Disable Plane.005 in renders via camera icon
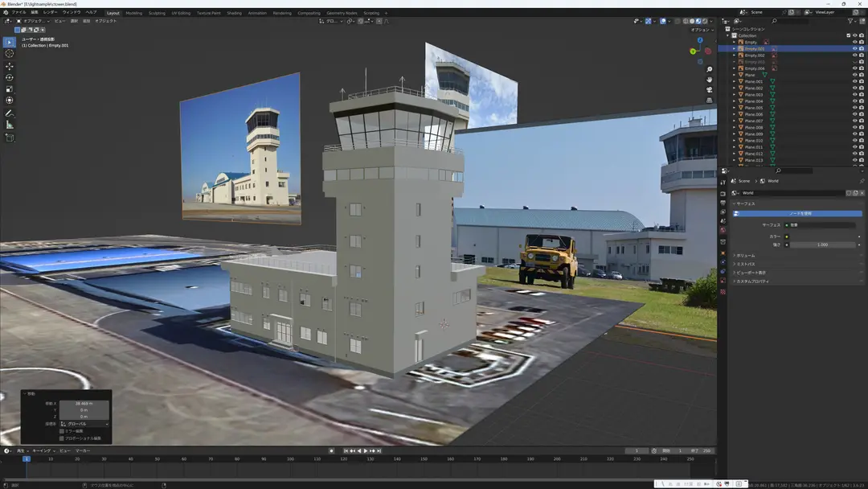Viewport: 868px width, 489px height. (862, 108)
